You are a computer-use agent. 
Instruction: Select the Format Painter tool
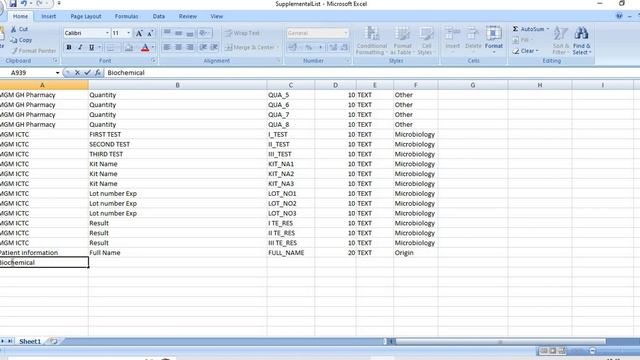33,51
